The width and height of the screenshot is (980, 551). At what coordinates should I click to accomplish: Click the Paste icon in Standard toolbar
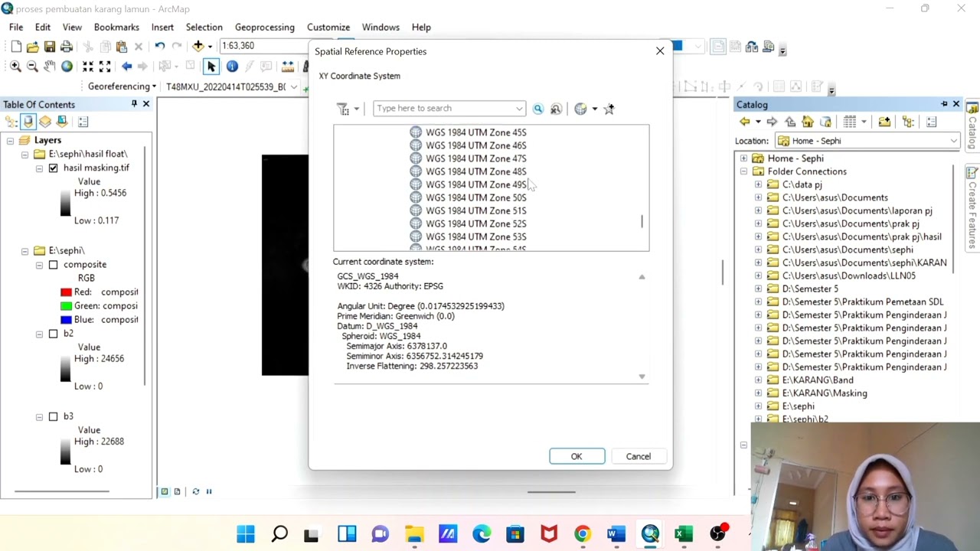[x=121, y=47]
